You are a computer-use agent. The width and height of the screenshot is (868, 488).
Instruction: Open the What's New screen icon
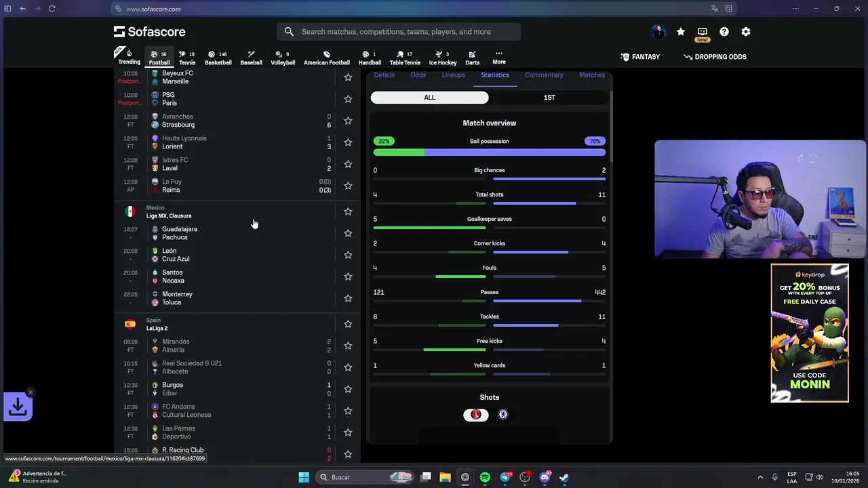tap(703, 33)
